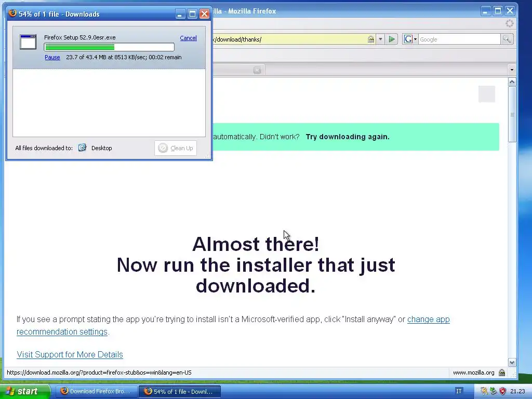This screenshot has height=399, width=532.
Task: Open the Google search engine dropdown
Action: (x=410, y=39)
